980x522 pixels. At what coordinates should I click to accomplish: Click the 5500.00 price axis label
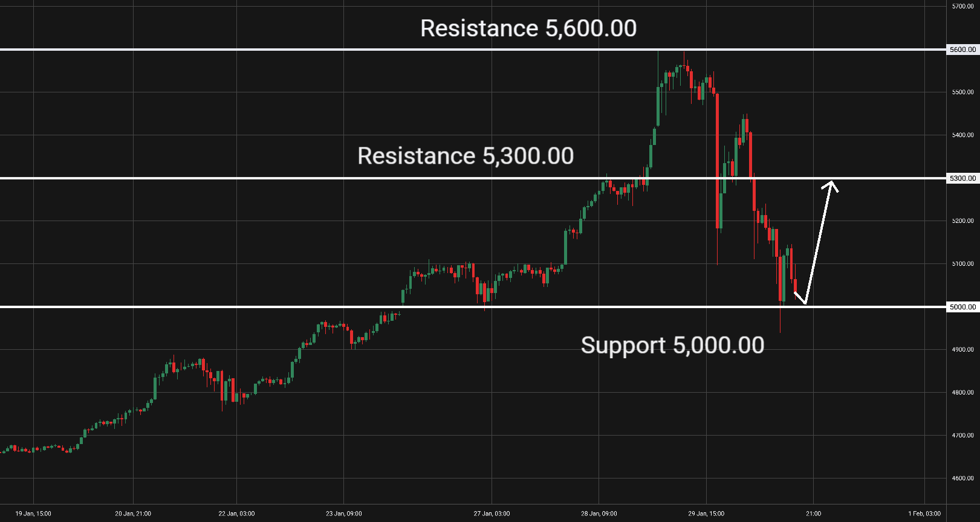click(962, 92)
